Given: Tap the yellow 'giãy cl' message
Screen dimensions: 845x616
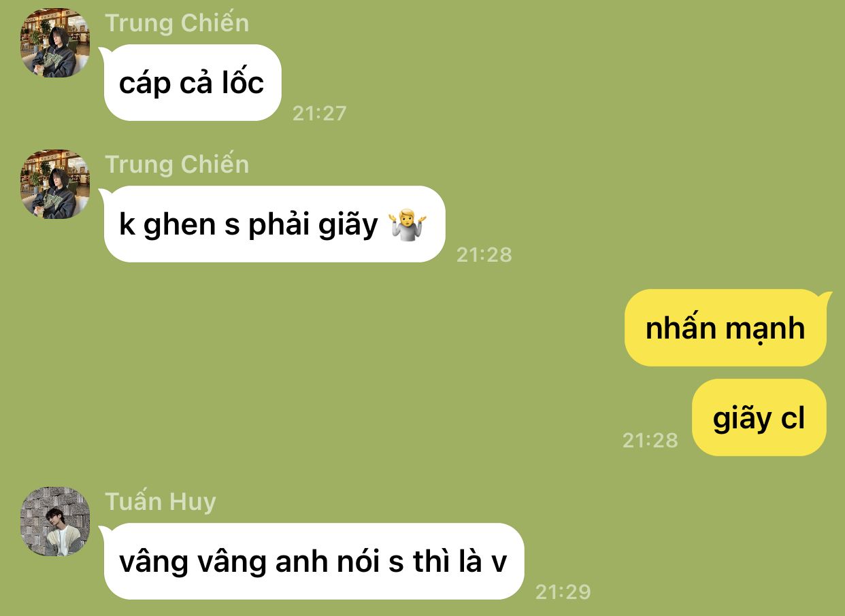Looking at the screenshot, I should pos(759,417).
